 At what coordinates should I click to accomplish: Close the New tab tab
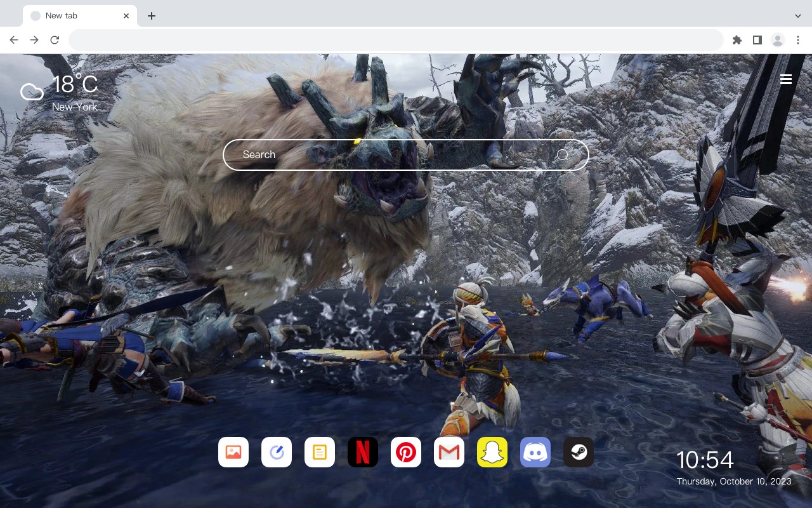pyautogui.click(x=126, y=16)
